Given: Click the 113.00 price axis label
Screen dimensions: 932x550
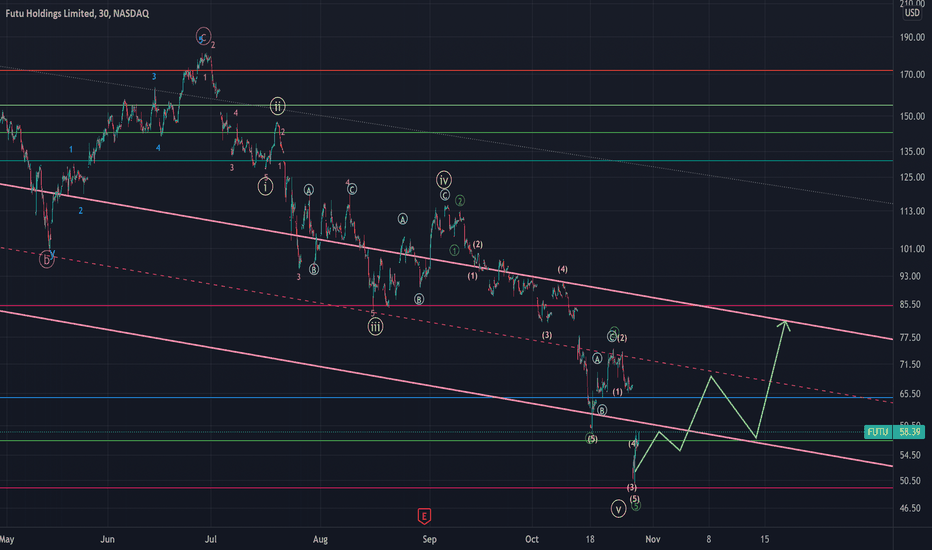Looking at the screenshot, I should (912, 211).
